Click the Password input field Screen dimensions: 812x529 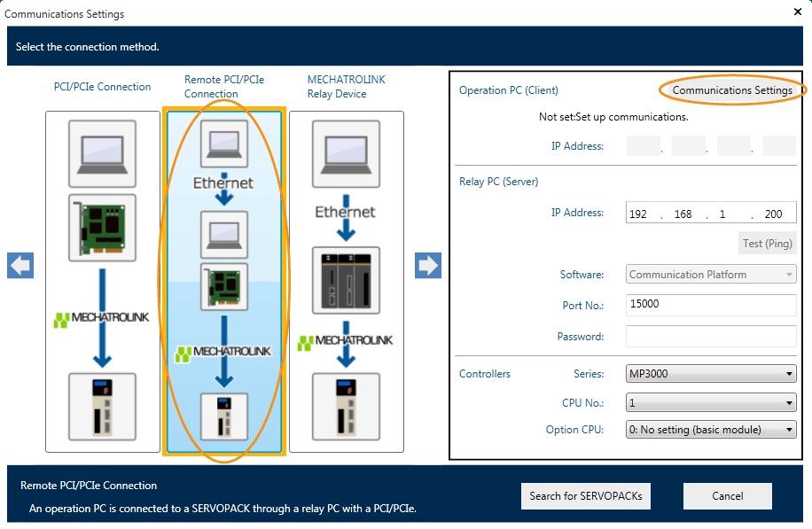[x=711, y=337]
